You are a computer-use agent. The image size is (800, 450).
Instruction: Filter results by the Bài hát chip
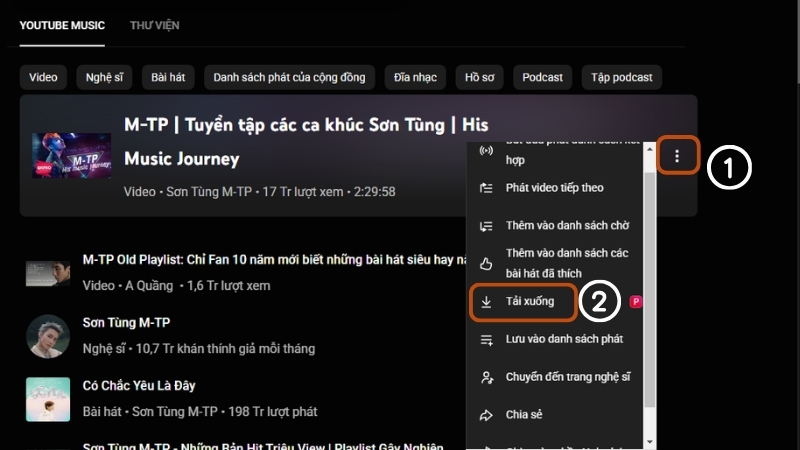click(168, 78)
